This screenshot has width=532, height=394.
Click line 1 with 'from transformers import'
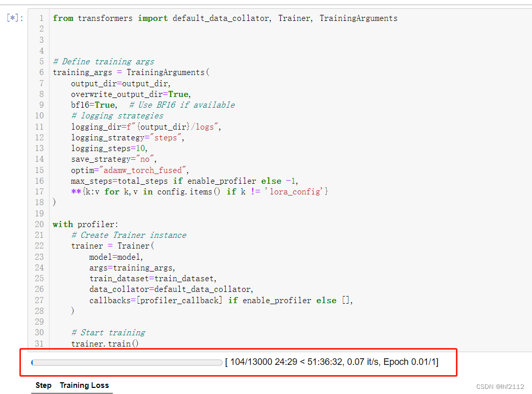point(225,18)
